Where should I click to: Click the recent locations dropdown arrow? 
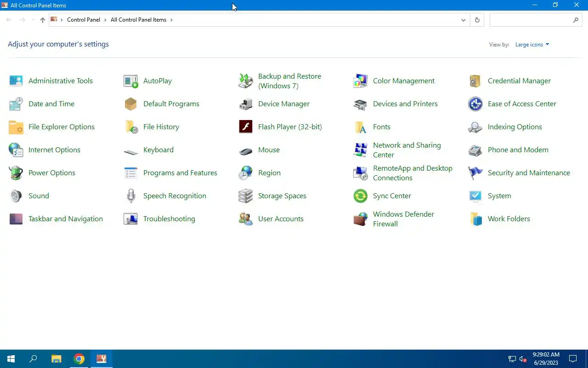[x=33, y=20]
